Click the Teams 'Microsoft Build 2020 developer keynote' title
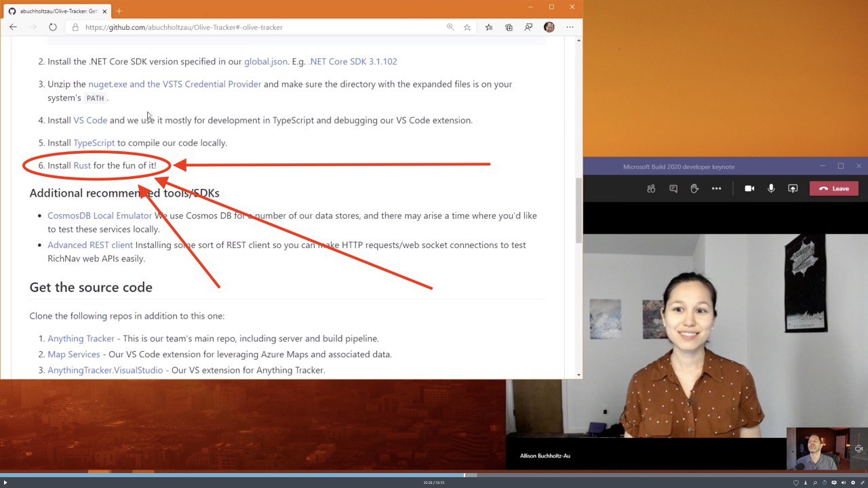The width and height of the screenshot is (868, 488). point(679,167)
